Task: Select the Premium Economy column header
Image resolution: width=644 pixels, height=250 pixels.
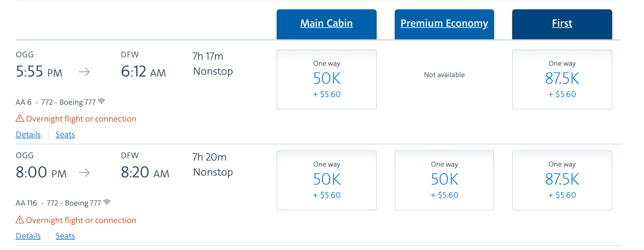Action: tap(444, 23)
